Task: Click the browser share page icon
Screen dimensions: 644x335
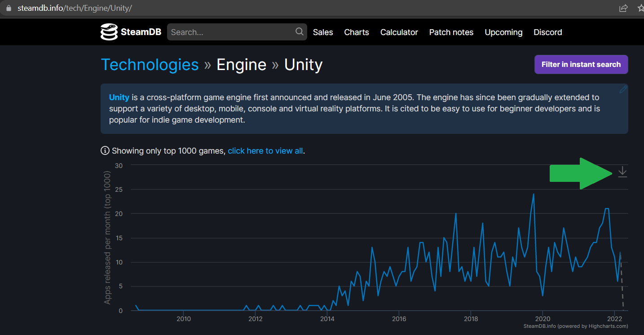Action: tap(623, 8)
